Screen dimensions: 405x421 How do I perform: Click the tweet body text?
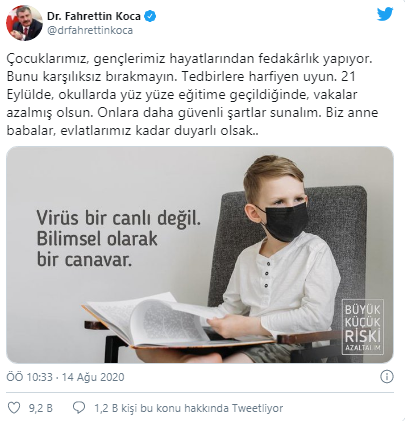pyautogui.click(x=192, y=95)
